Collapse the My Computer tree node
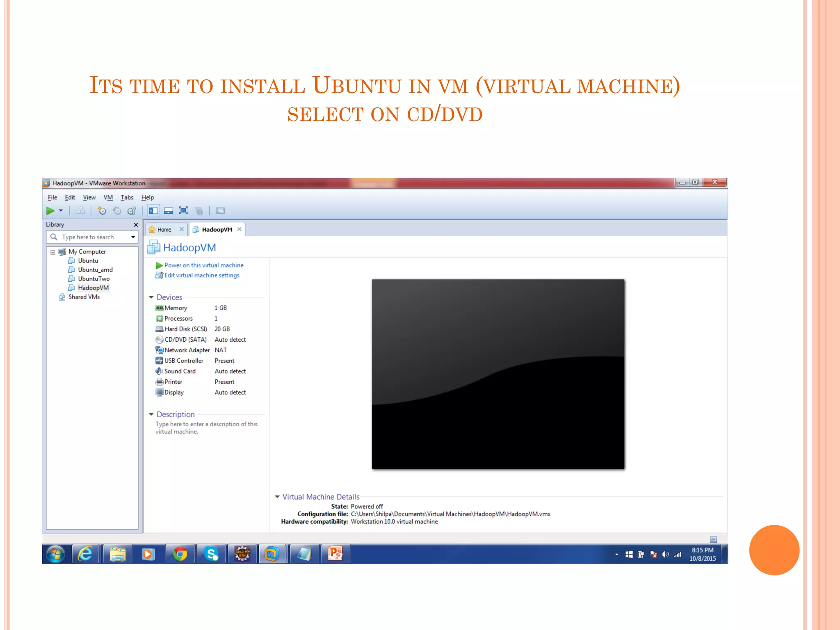840x630 pixels. [x=52, y=252]
